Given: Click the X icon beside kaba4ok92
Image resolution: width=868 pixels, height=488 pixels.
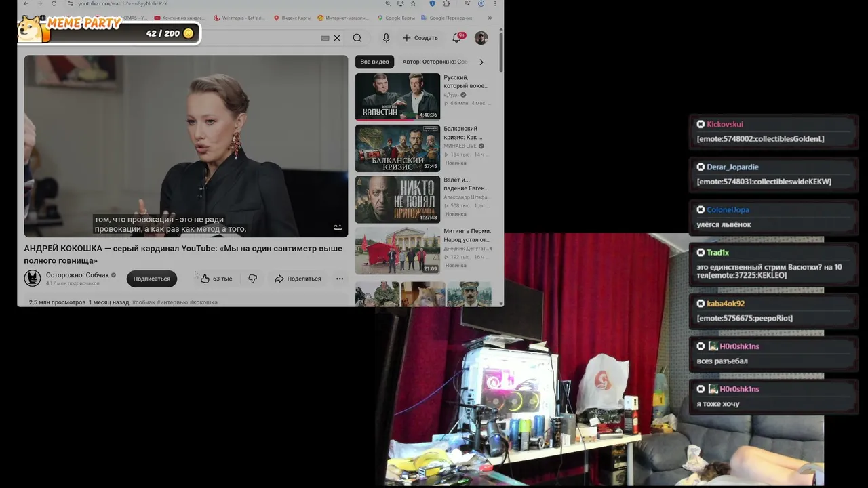Looking at the screenshot, I should click(701, 304).
